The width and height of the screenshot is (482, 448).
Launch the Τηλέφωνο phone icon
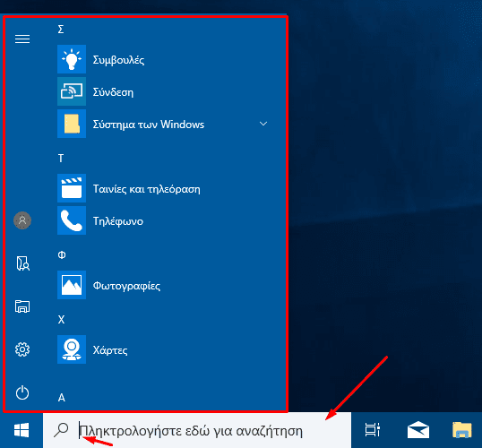coord(72,220)
